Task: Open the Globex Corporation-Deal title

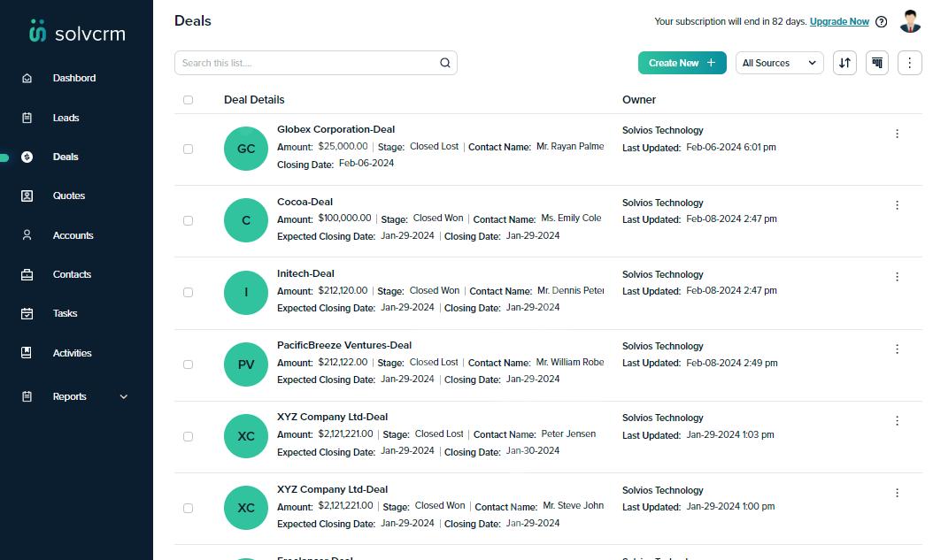Action: coord(335,129)
